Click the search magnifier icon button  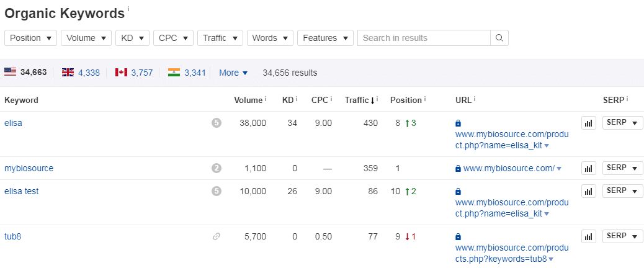[x=499, y=38]
